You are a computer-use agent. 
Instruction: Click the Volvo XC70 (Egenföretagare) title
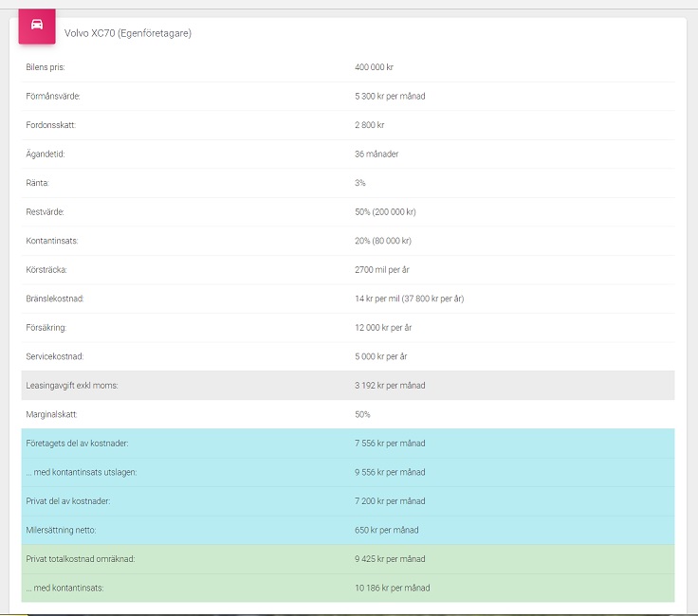point(127,33)
